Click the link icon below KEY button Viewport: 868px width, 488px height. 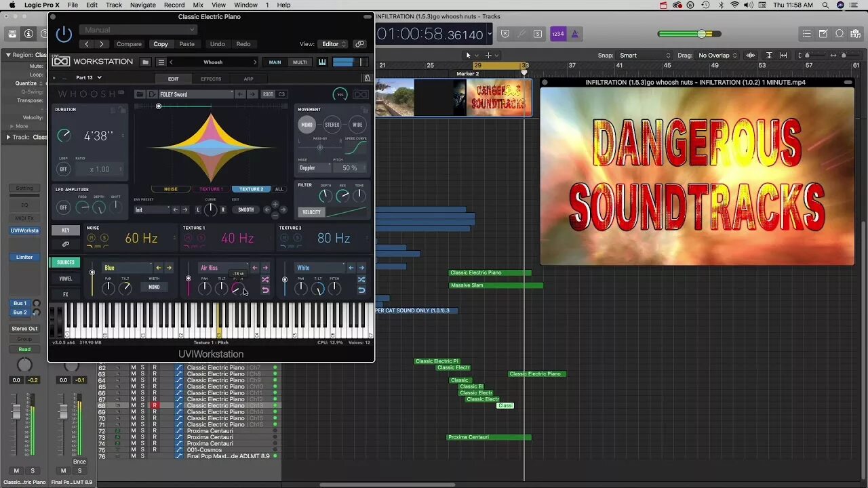pyautogui.click(x=66, y=244)
